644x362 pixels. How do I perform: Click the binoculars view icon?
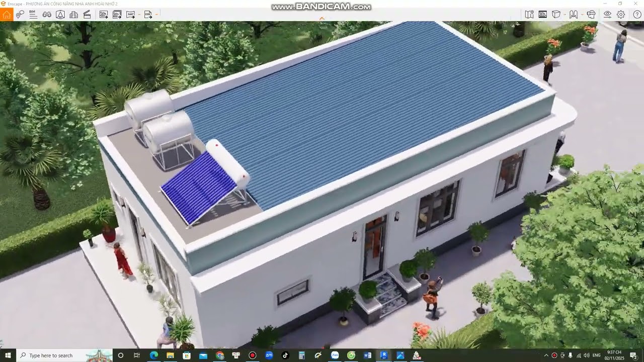[x=47, y=15]
